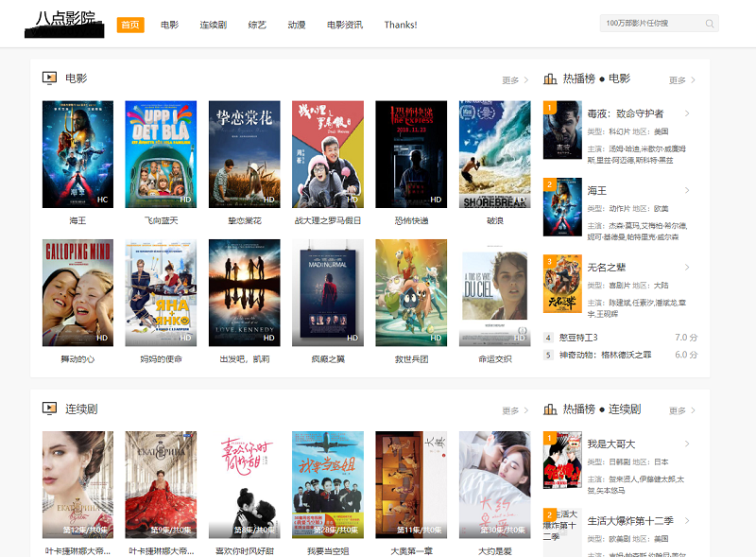Focus the movie search input field
The height and width of the screenshot is (557, 756).
650,24
